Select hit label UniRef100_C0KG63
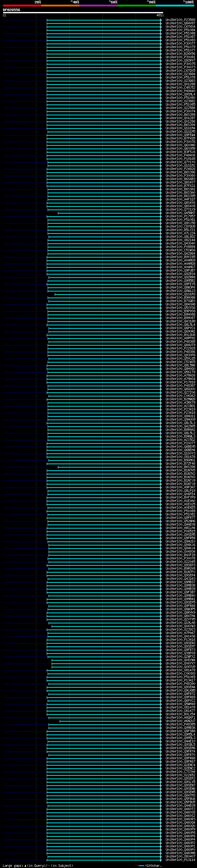Screen dimensions: 197x868 pyautogui.click(x=180, y=396)
